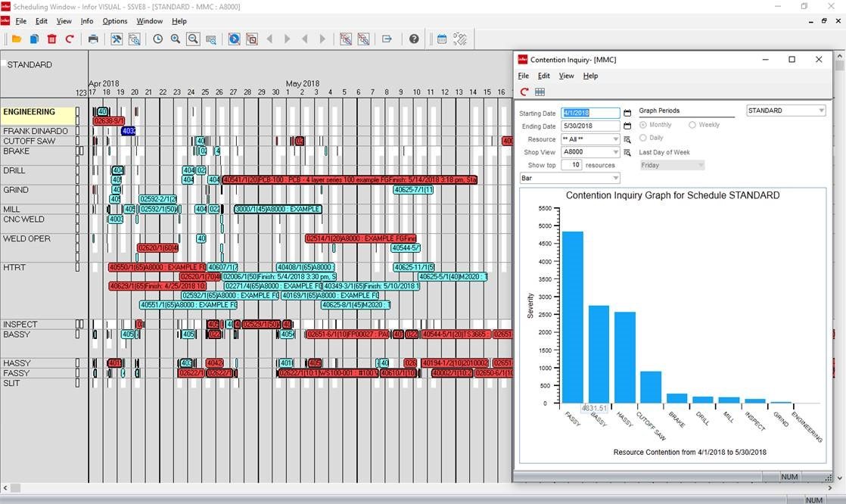Click the blue circular arrow toolbar icon
This screenshot has width=846, height=504.
(x=234, y=39)
